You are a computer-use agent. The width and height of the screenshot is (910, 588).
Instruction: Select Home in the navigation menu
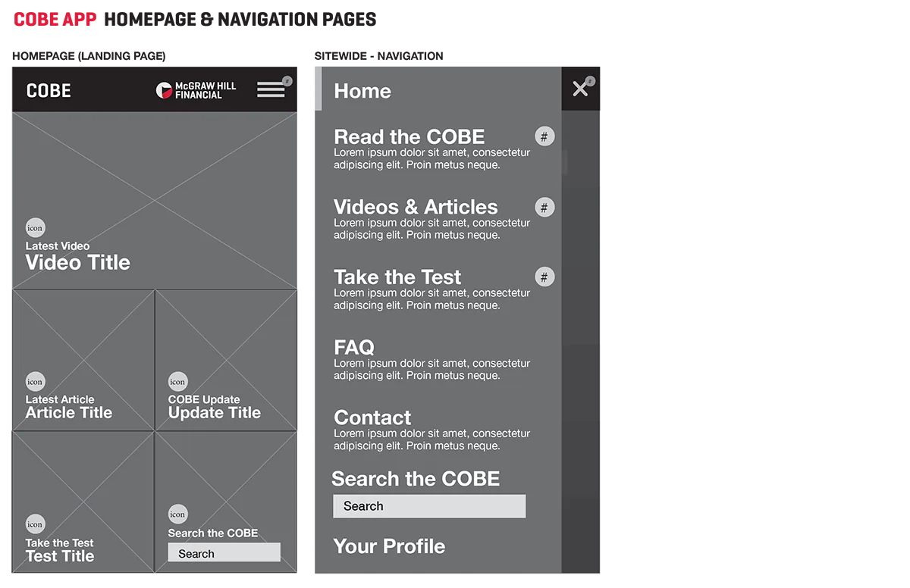pyautogui.click(x=362, y=91)
